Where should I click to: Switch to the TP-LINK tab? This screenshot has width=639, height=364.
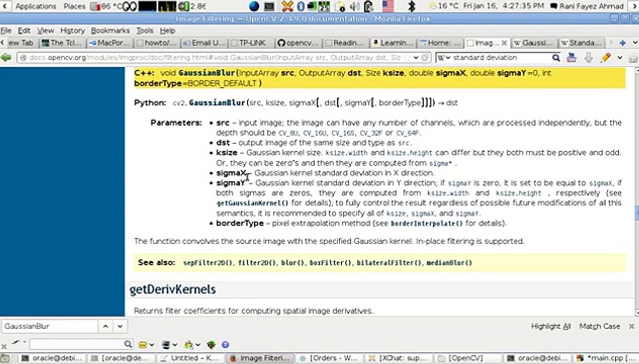(251, 43)
